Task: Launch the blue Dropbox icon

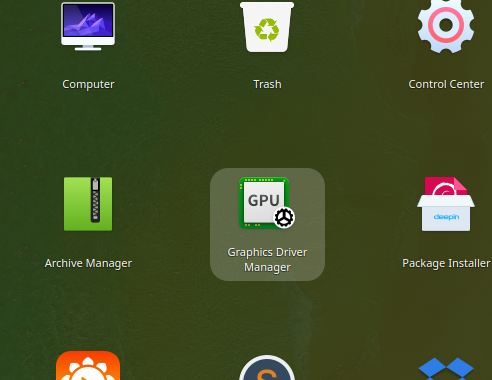Action: click(446, 368)
